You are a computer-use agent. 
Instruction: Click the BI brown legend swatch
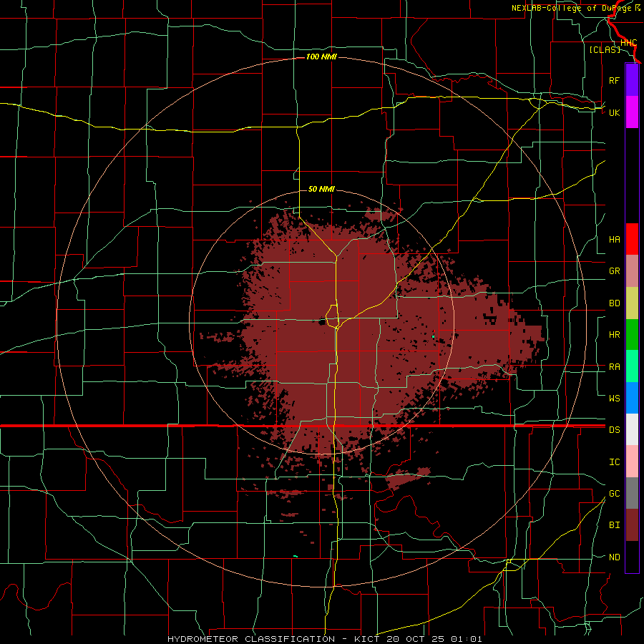(x=632, y=525)
